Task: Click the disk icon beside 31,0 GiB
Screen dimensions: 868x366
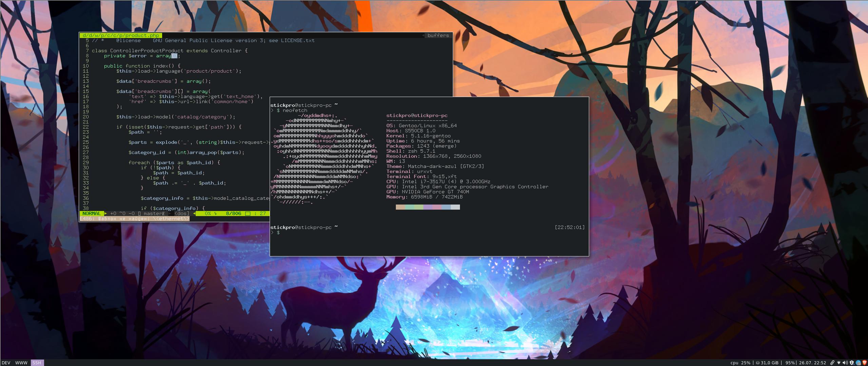Action: point(758,363)
